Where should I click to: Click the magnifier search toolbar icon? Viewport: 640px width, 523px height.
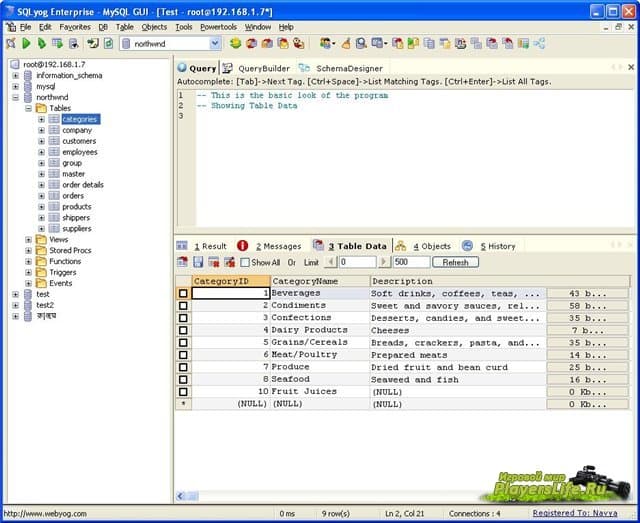[361, 43]
